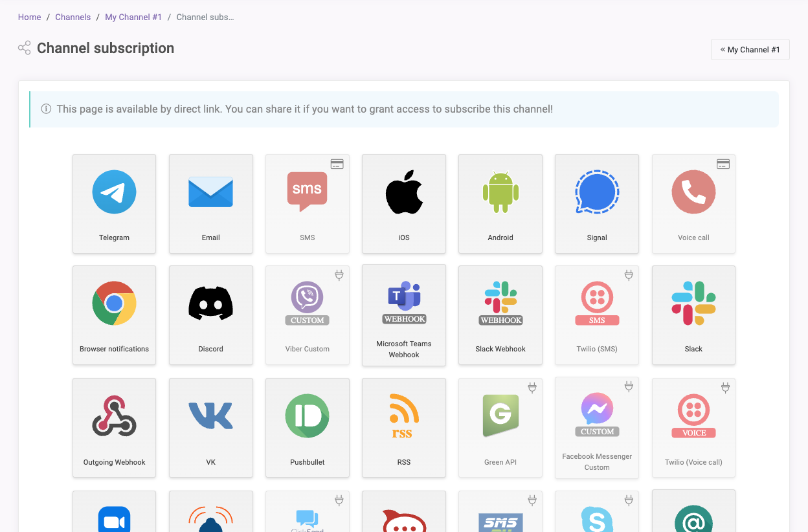
Task: Select the Discord subscription card
Action: tap(210, 315)
